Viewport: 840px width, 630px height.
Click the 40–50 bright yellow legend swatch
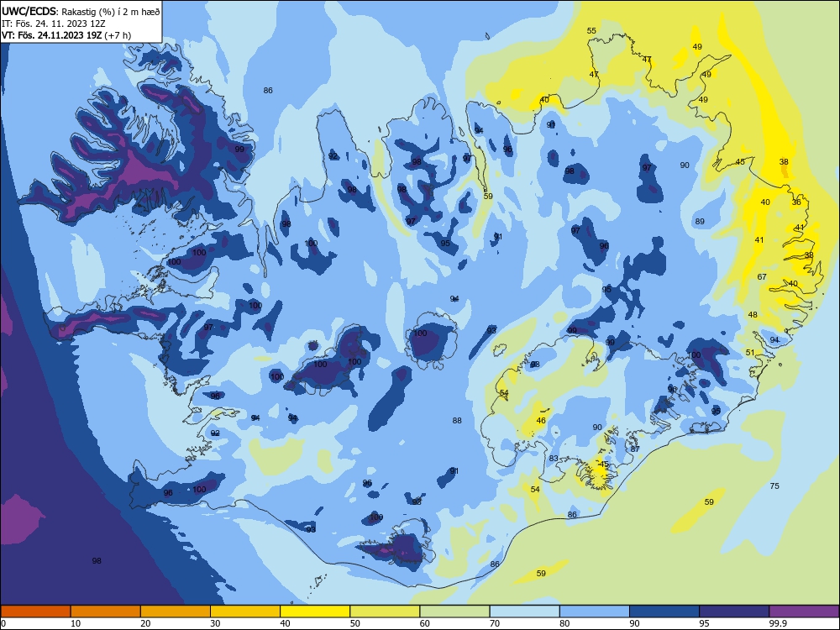click(x=315, y=612)
